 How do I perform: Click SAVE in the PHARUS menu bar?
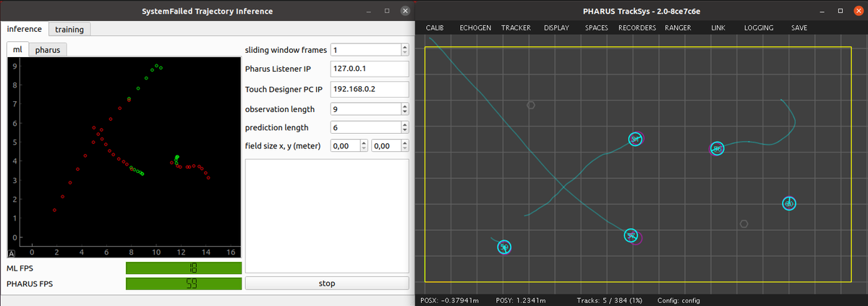click(x=799, y=27)
